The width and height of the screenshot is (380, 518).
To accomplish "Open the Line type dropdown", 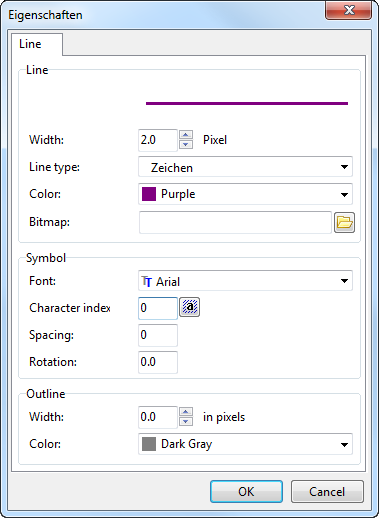I will [245, 167].
